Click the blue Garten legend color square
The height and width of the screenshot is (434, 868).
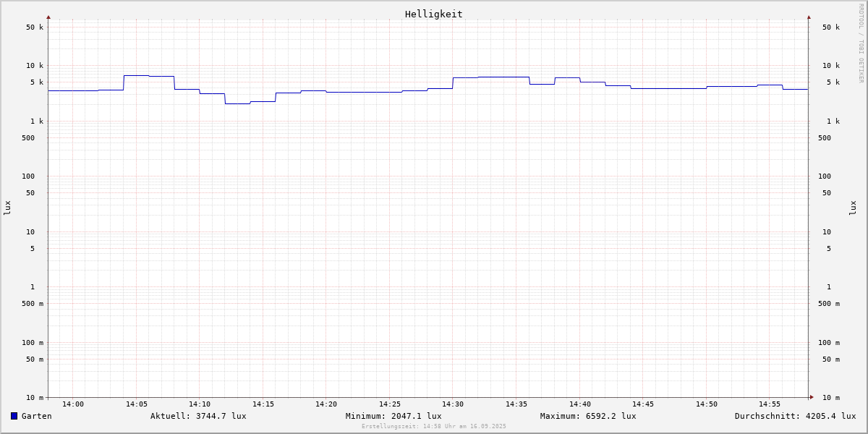pyautogui.click(x=14, y=416)
